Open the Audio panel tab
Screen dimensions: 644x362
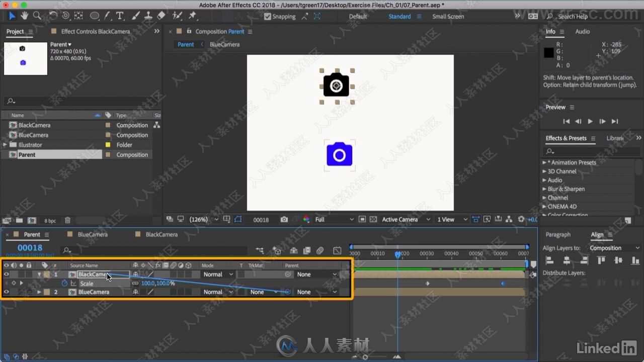[x=583, y=31]
